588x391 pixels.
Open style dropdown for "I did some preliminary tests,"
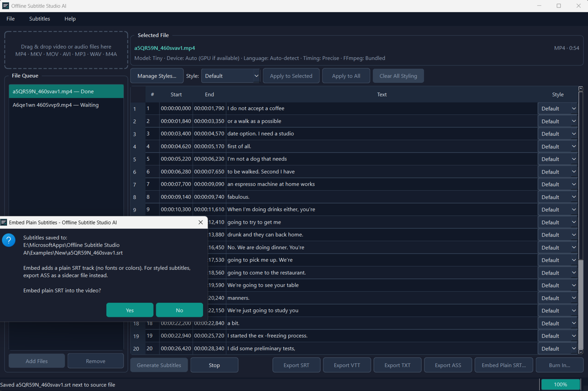[558, 349]
